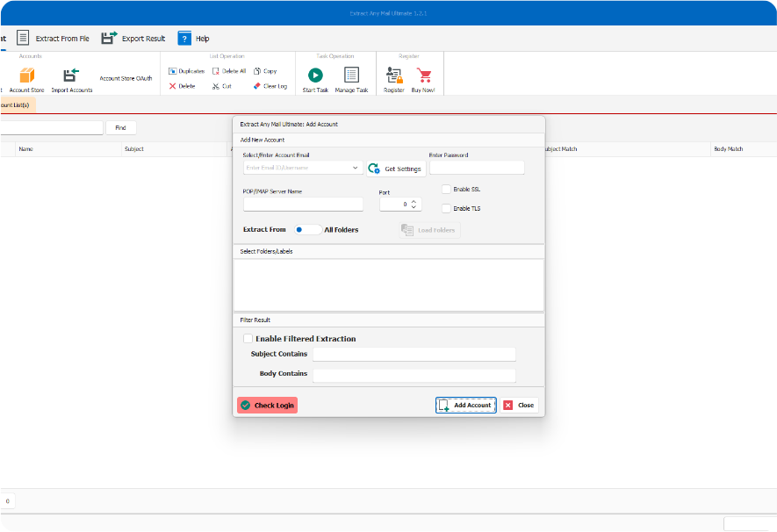Click the Check Login button

tap(268, 406)
